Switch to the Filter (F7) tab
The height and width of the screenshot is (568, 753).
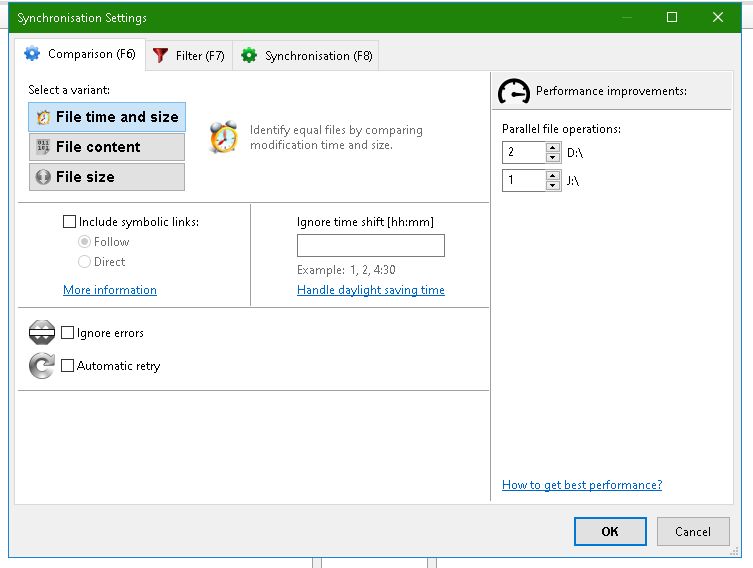point(189,56)
